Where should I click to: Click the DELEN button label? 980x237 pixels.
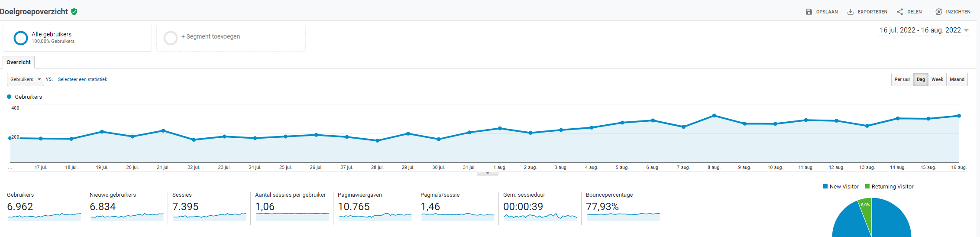pyautogui.click(x=914, y=12)
